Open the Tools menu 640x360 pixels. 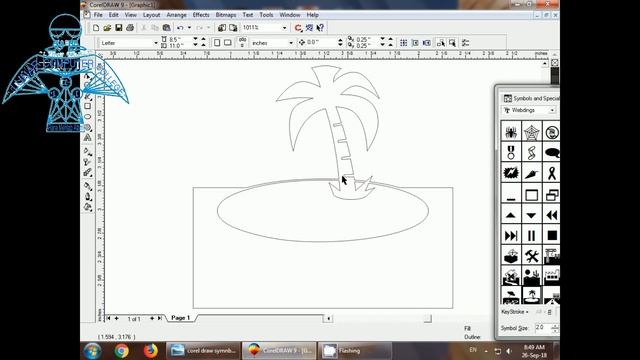266,15
